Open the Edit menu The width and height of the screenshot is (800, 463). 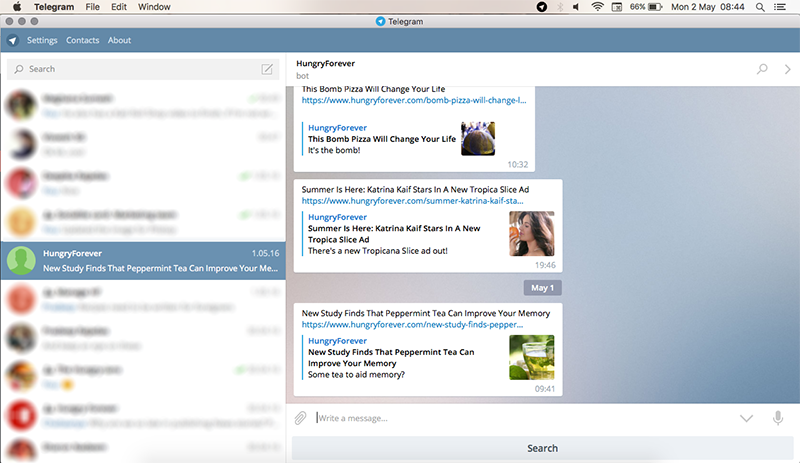click(118, 7)
